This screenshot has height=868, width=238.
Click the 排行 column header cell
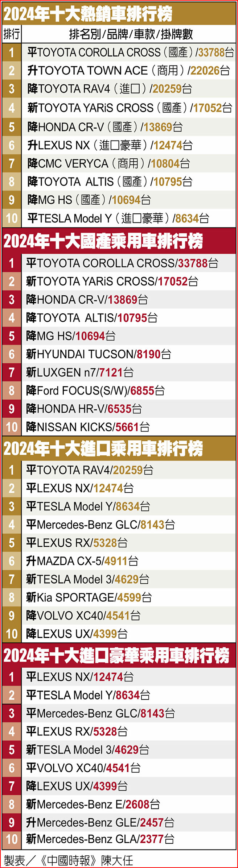point(12,34)
